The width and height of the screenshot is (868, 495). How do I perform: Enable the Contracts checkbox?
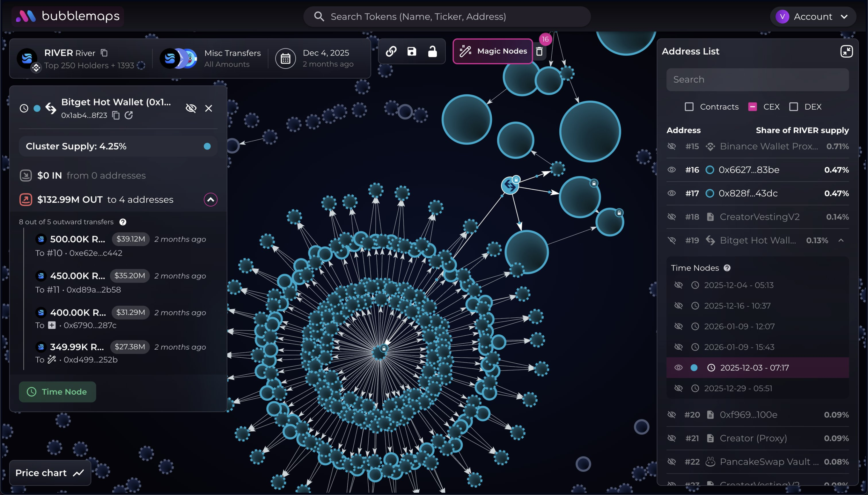689,107
